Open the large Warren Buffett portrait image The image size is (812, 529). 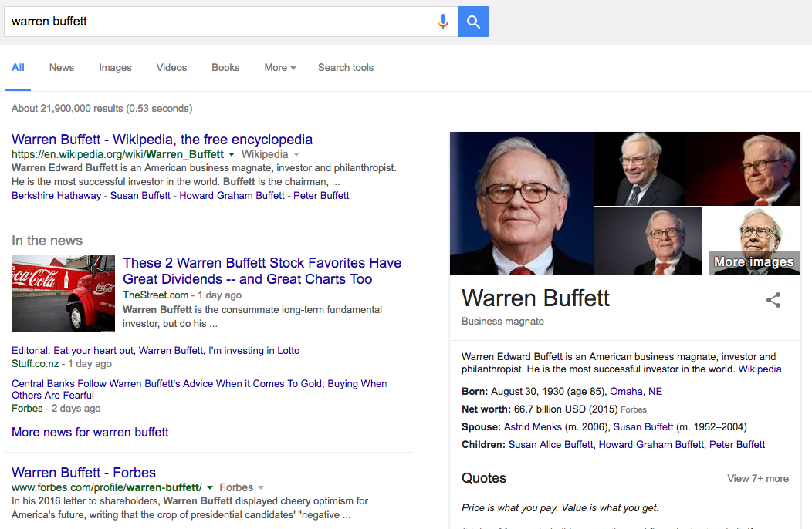(521, 204)
